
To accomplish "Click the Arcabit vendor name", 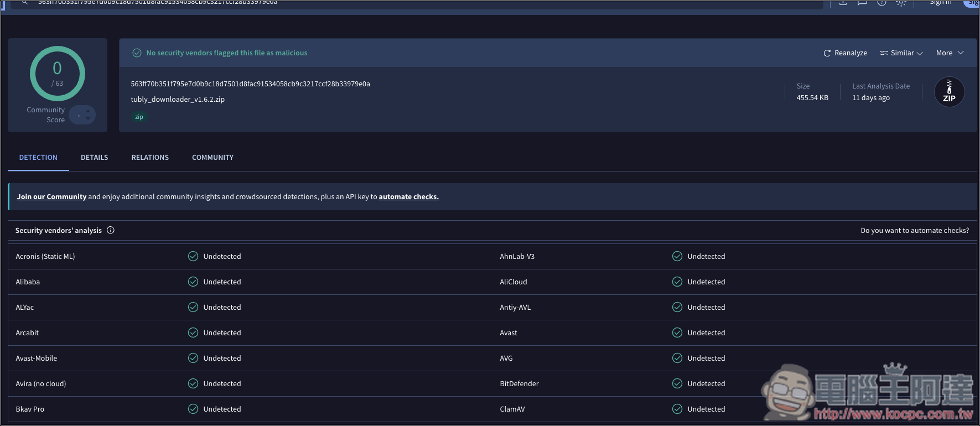I will (27, 333).
